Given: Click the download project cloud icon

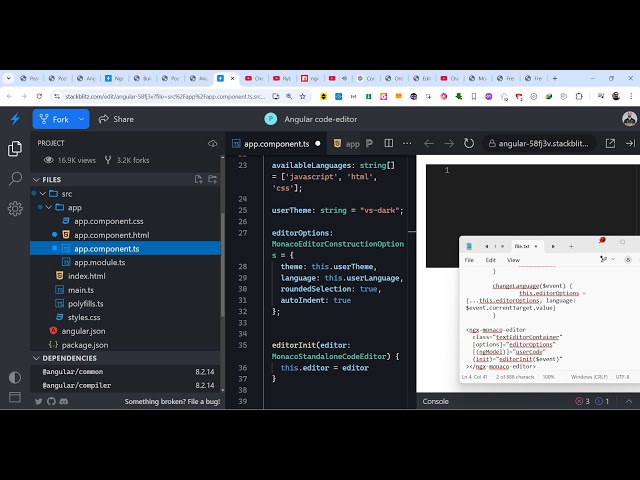Looking at the screenshot, I should pyautogui.click(x=212, y=143).
